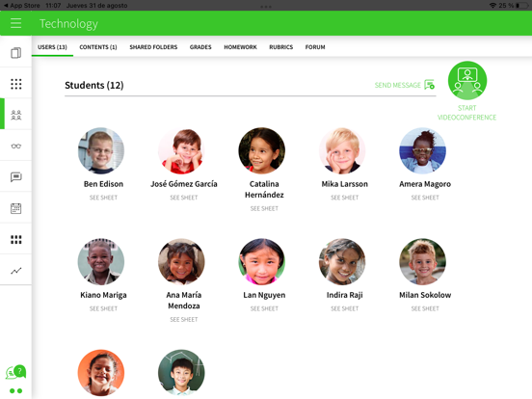Tap the App Store back arrow
This screenshot has height=399, width=532.
[6, 6]
